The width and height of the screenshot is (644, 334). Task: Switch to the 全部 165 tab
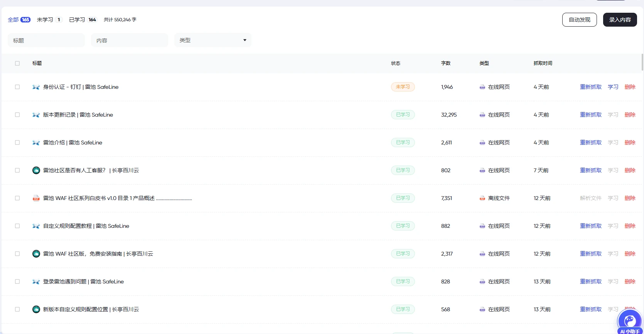point(19,20)
